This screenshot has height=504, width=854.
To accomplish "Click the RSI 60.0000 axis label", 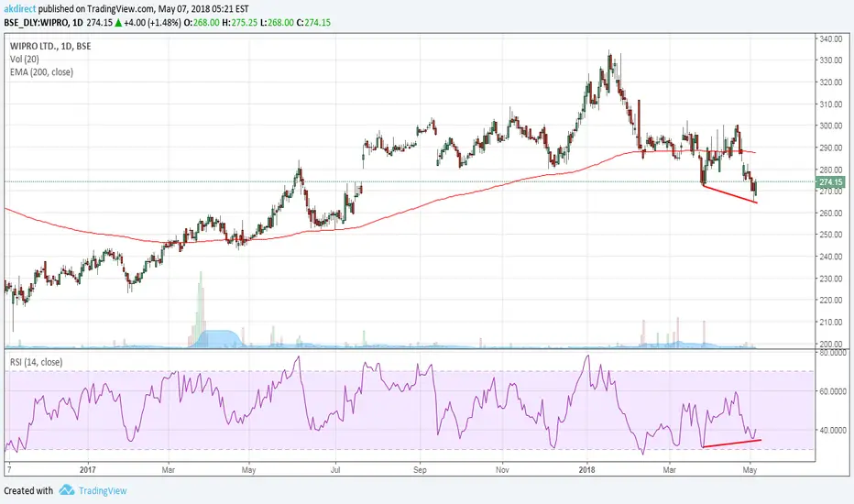I will 833,391.
